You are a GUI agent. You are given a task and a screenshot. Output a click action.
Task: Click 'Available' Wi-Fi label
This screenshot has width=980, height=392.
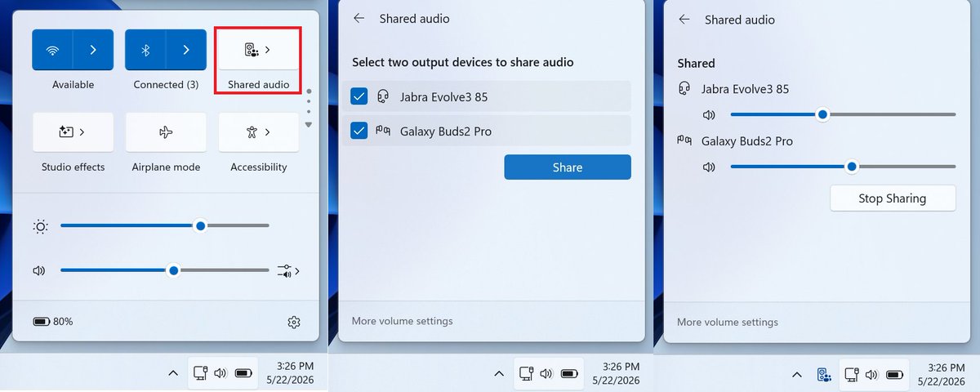73,85
